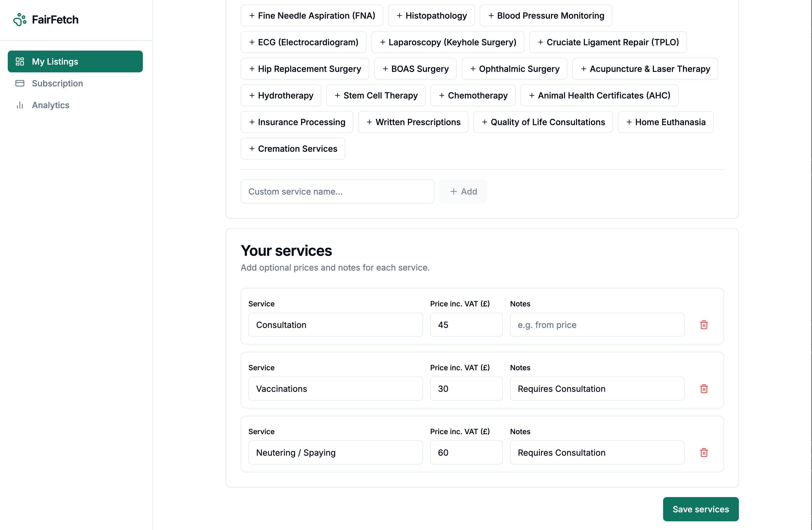Click the card icon beside Subscription
The width and height of the screenshot is (812, 530).
[20, 83]
